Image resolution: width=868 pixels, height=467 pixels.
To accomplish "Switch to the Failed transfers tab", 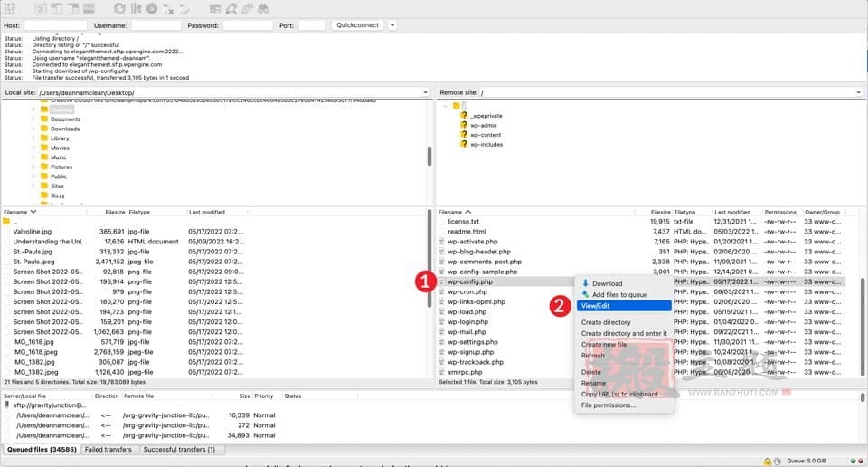I will [x=108, y=449].
